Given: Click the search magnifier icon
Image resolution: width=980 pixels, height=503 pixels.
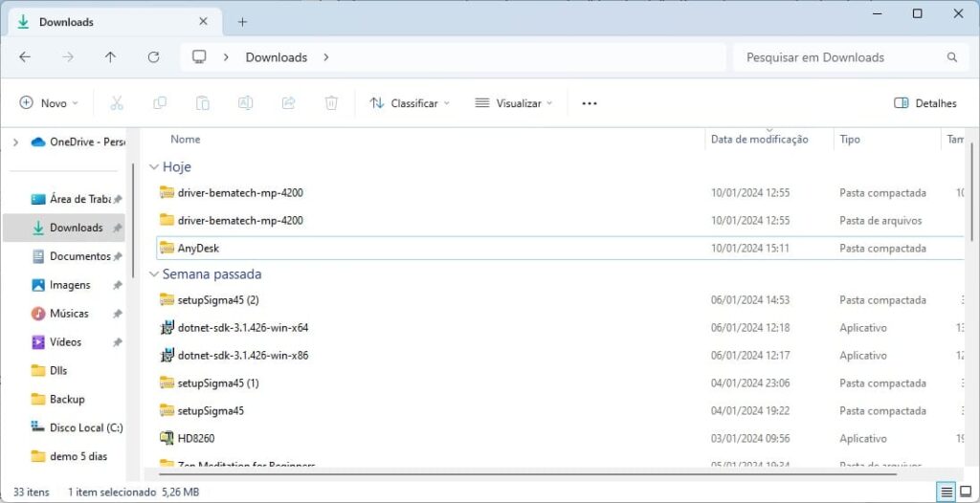Looking at the screenshot, I should (x=952, y=57).
